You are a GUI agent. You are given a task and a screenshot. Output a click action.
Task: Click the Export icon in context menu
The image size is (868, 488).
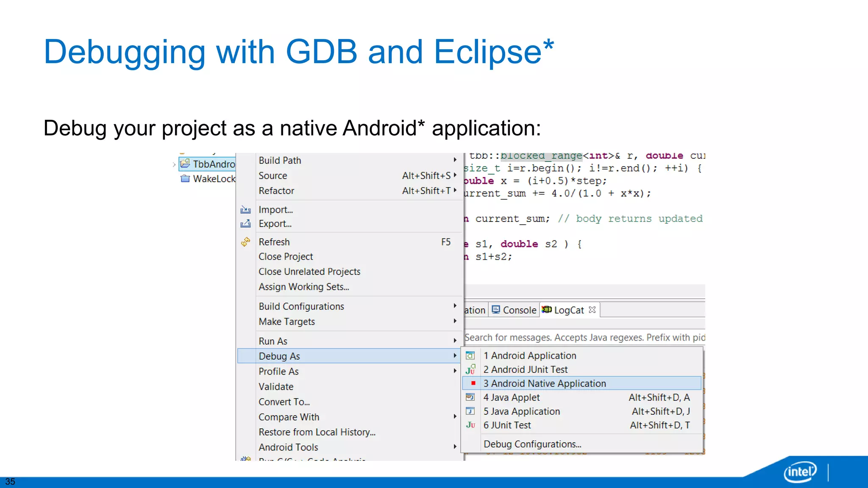pos(245,224)
